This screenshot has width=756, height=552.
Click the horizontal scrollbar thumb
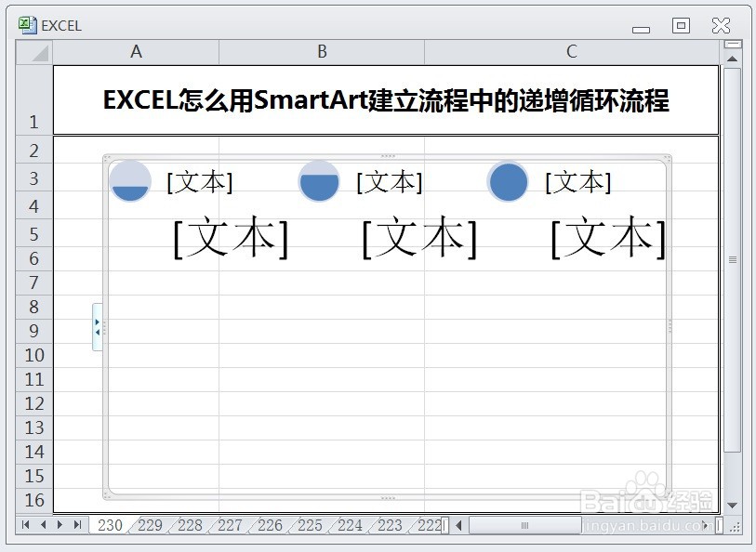(x=525, y=525)
